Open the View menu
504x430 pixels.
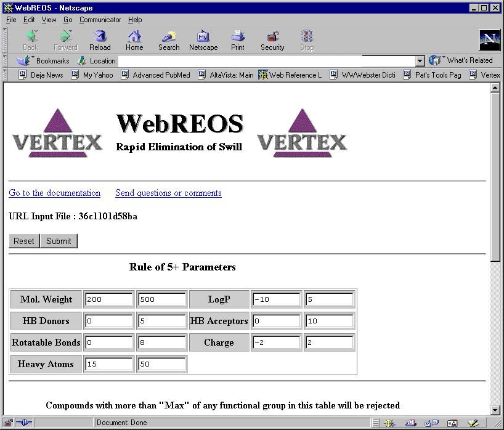point(49,20)
